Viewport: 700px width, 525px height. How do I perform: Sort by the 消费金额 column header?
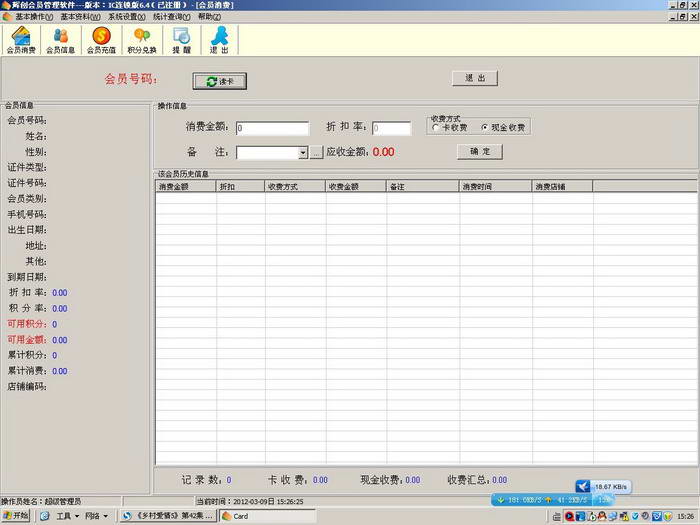tap(186, 186)
